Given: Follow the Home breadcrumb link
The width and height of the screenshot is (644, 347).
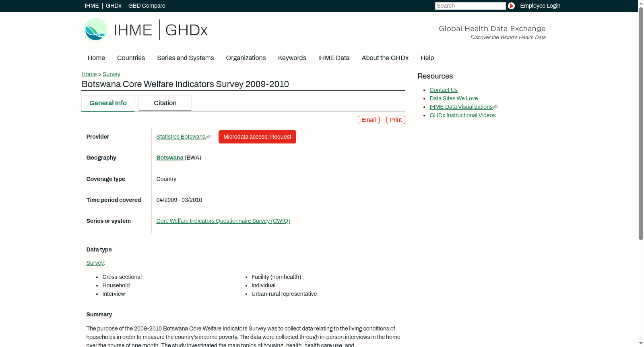Looking at the screenshot, I should (x=89, y=74).
